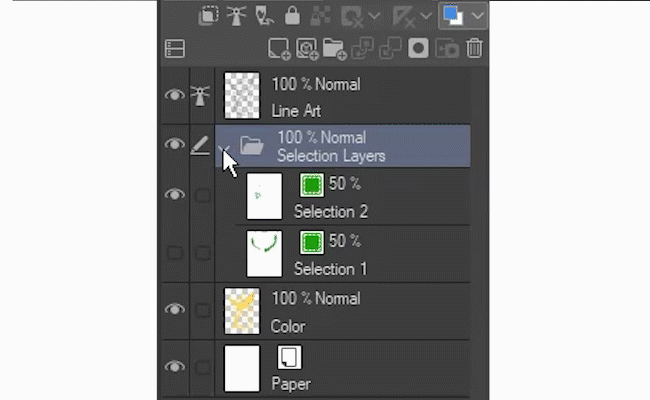
Task: Create a new vector layer
Action: click(x=306, y=47)
